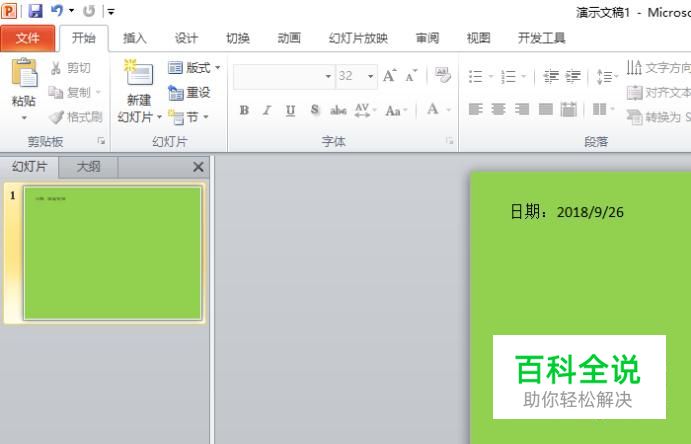Image resolution: width=691 pixels, height=444 pixels.
Task: Switch to the 开始 (Home) ribbon tab
Action: [84, 38]
